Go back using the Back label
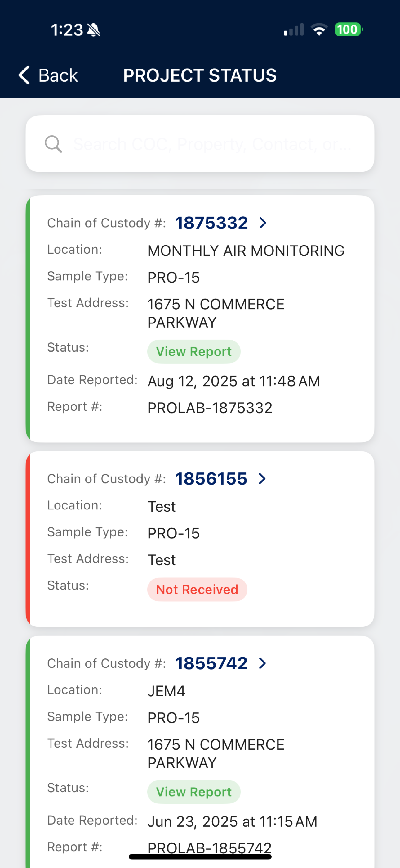Viewport: 400px width, 868px height. tap(58, 75)
